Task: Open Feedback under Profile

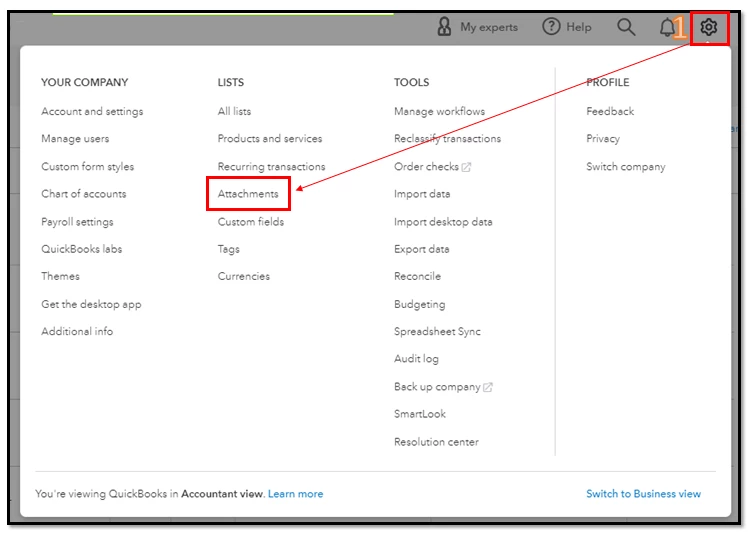Action: coord(610,112)
